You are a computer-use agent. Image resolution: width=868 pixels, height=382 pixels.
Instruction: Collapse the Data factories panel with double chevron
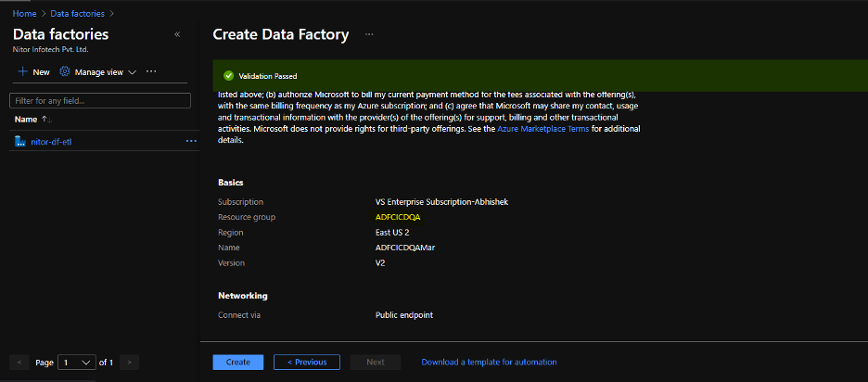[x=177, y=34]
